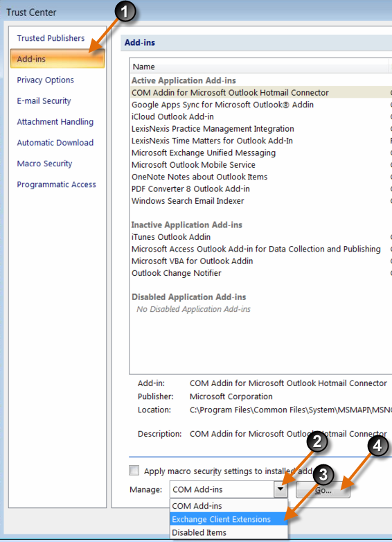Select PDF Converter 8 Outlook Add-in row

click(261, 189)
